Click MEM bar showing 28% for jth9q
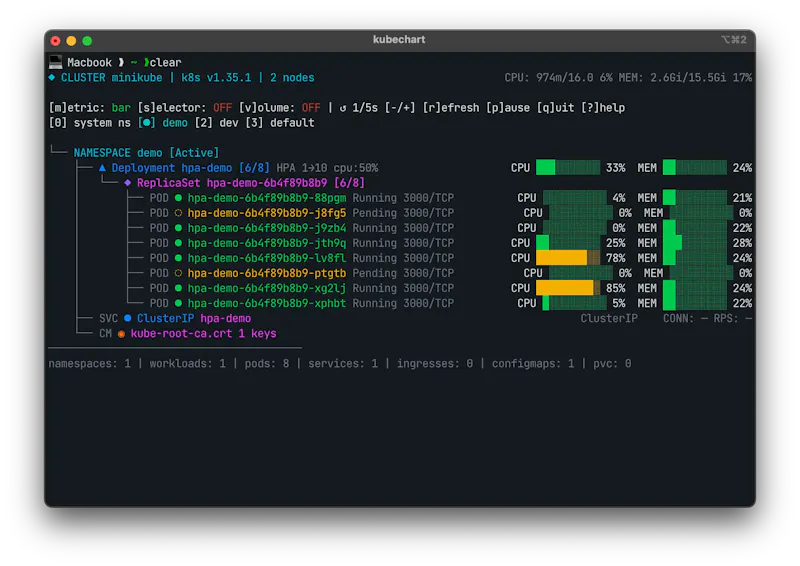This screenshot has height=566, width=800. (x=695, y=243)
